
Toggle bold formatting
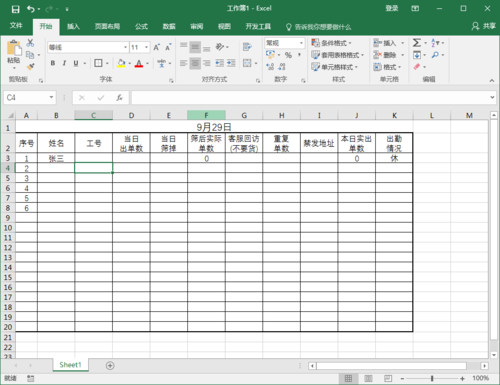(x=53, y=63)
